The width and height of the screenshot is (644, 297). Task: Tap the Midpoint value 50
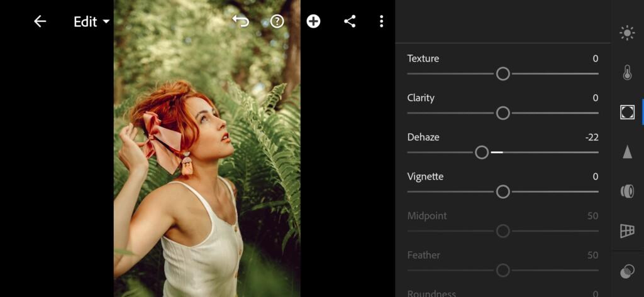pos(592,216)
